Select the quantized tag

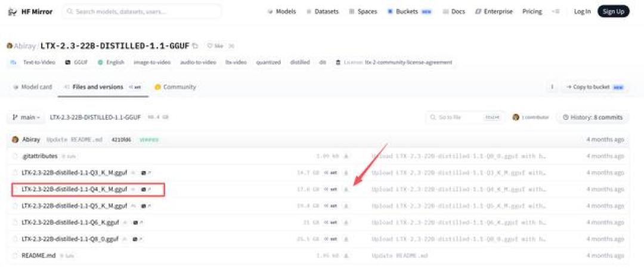click(x=268, y=63)
